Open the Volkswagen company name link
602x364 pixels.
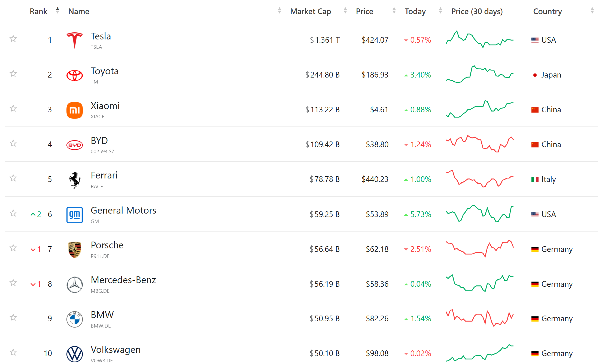pyautogui.click(x=115, y=350)
